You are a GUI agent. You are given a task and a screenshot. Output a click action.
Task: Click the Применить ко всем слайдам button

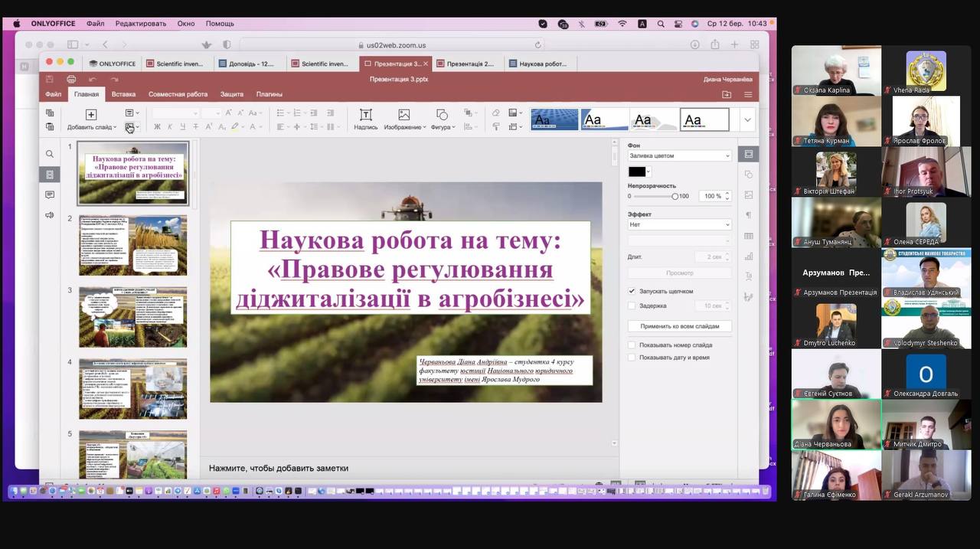679,326
